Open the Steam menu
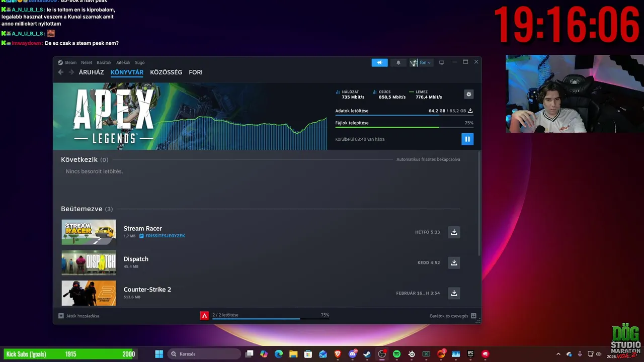The height and width of the screenshot is (362, 644). pos(67,63)
